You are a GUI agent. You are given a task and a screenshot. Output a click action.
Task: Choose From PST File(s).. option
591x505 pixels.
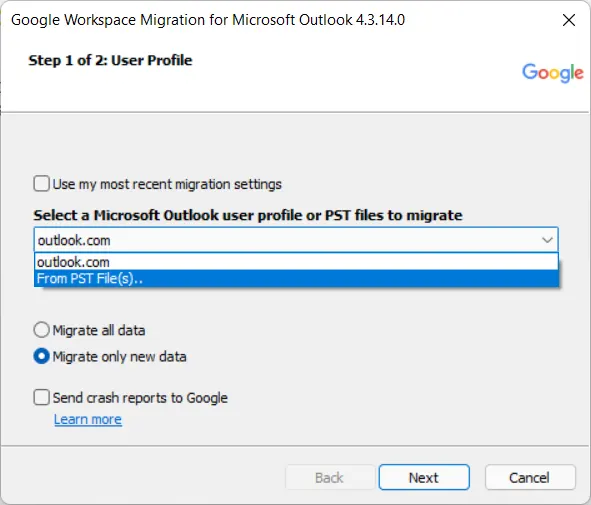[x=296, y=279]
